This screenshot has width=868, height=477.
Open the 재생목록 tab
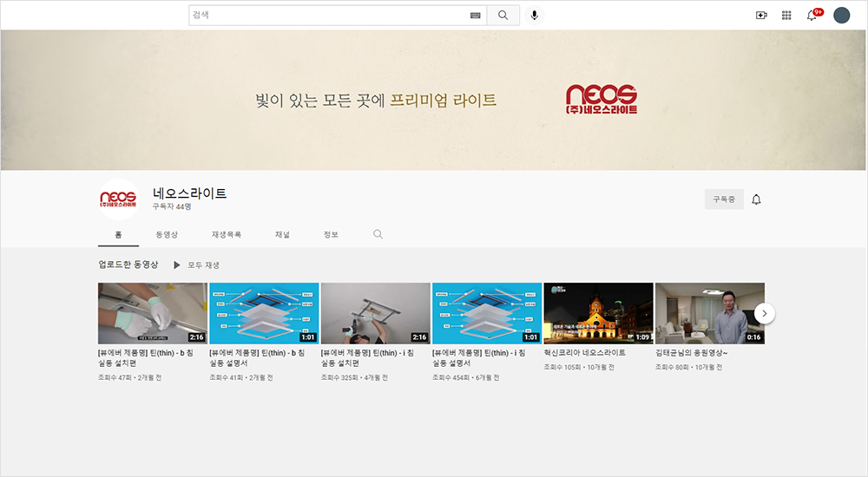(x=227, y=235)
